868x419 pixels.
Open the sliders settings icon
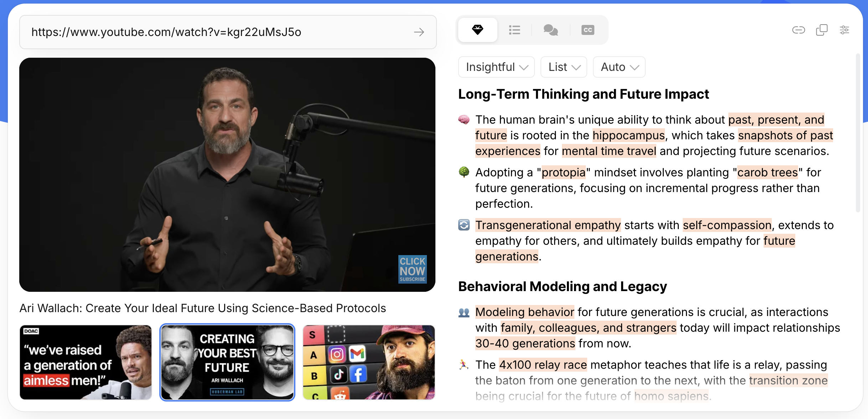[x=844, y=30]
